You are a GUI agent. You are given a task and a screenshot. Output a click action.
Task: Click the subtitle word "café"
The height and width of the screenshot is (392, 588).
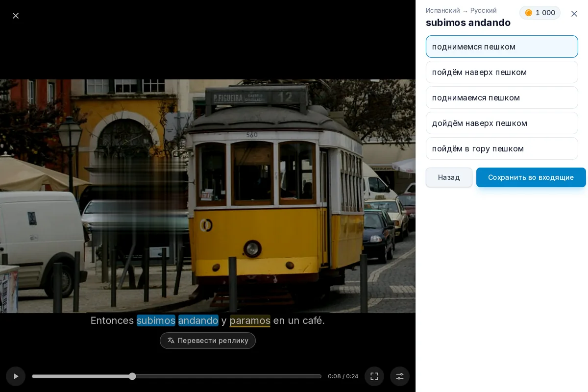312,320
